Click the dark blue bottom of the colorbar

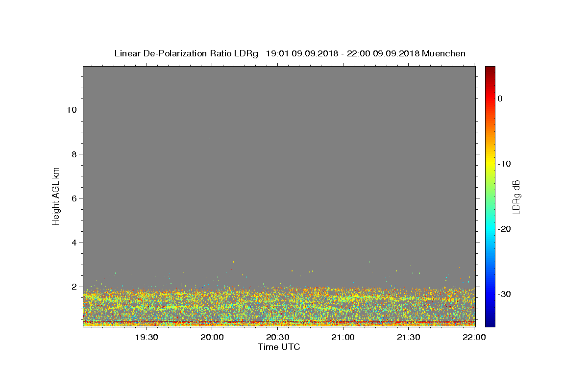pyautogui.click(x=490, y=323)
